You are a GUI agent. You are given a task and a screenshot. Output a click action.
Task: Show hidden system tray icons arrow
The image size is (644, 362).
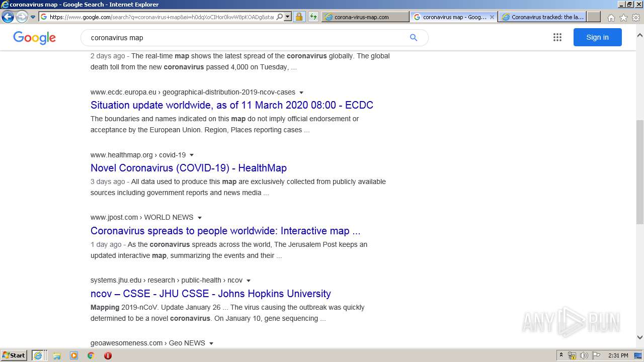tap(561, 355)
